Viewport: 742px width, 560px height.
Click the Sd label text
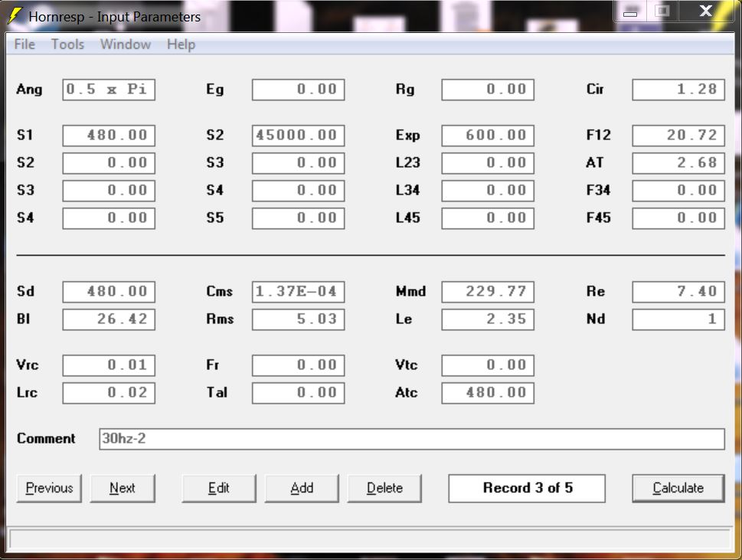tap(25, 292)
